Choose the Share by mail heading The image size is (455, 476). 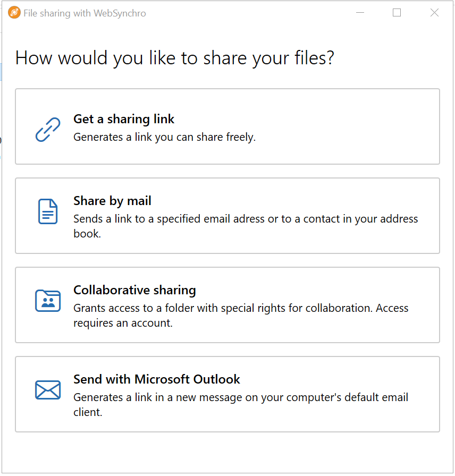[112, 201]
